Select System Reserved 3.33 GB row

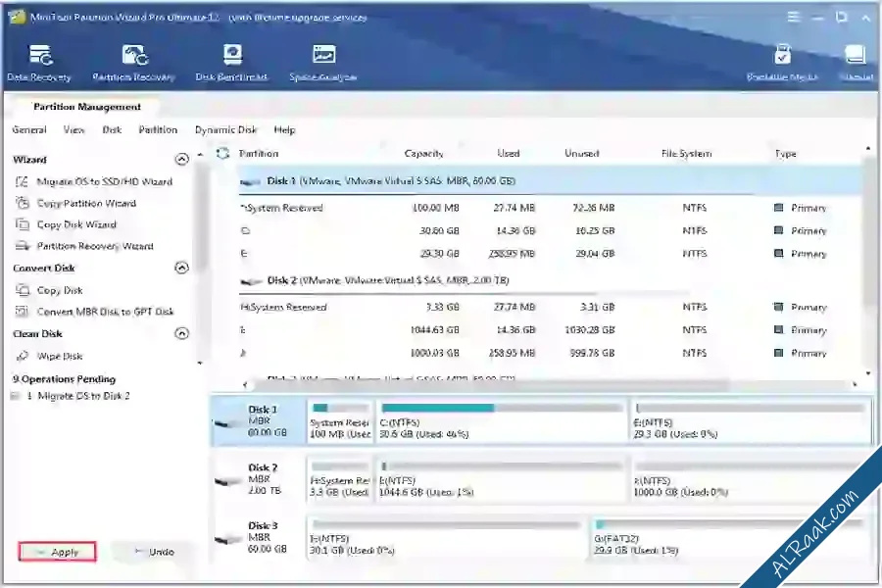pyautogui.click(x=550, y=307)
